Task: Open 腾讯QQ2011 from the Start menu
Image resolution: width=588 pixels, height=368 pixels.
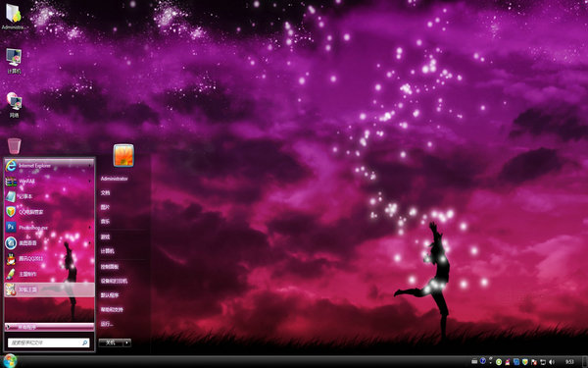Action: 49,258
